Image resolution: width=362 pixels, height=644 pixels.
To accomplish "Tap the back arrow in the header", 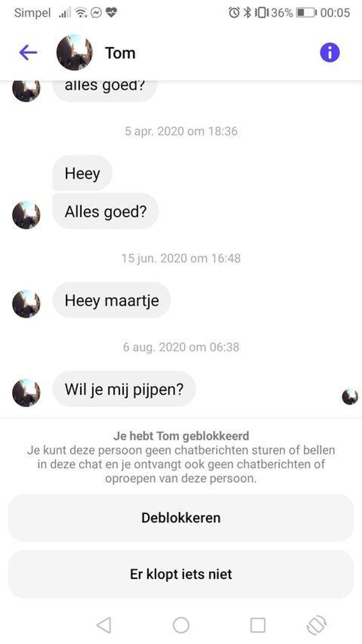I will click(x=28, y=53).
